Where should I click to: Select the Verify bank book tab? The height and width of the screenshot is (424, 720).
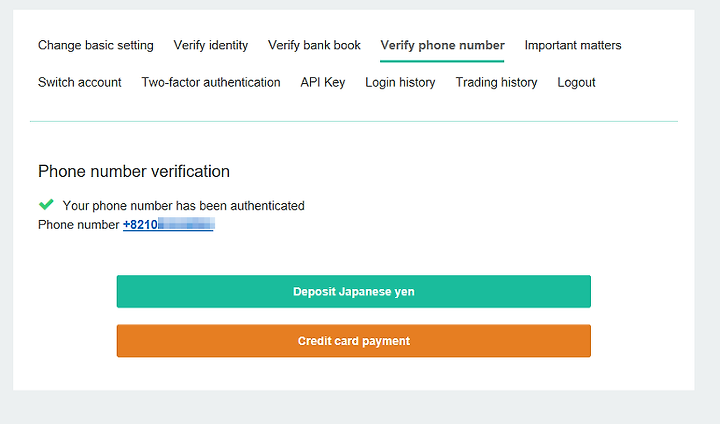[x=315, y=45]
